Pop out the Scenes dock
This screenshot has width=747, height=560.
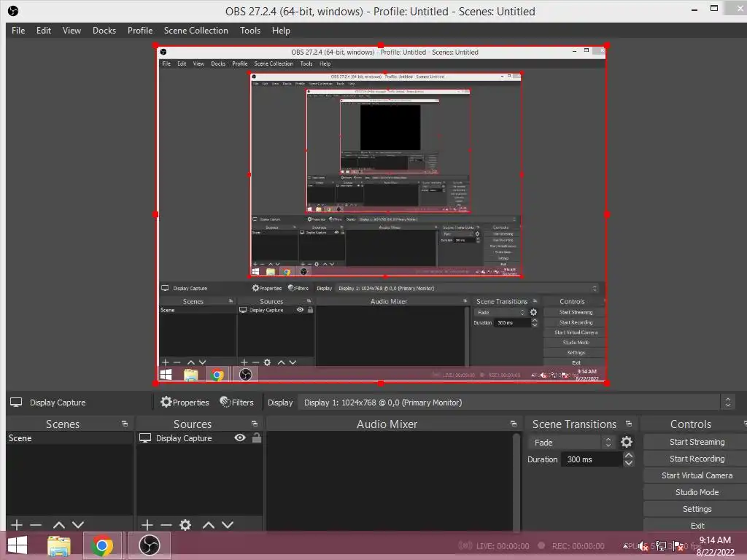pyautogui.click(x=125, y=424)
